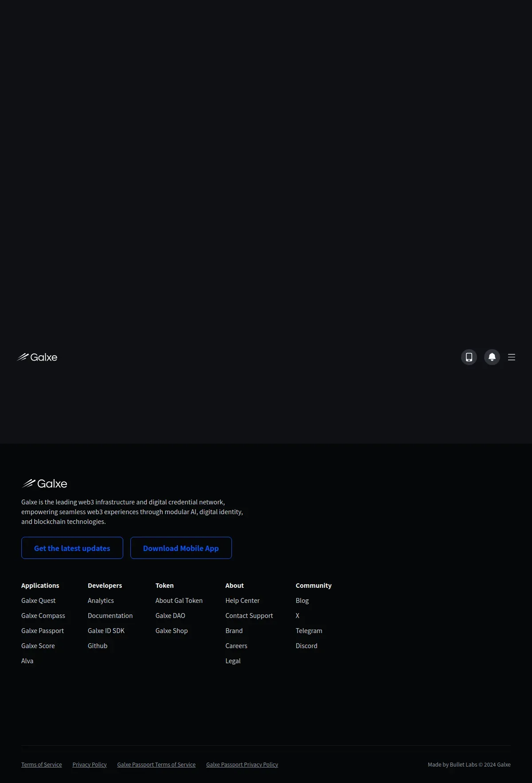The image size is (532, 783).
Task: Click the Token column heading
Action: pyautogui.click(x=164, y=586)
